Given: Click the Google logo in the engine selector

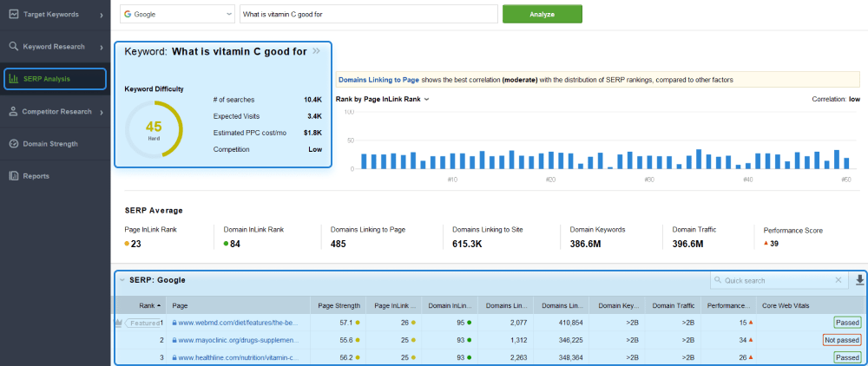Looking at the screenshot, I should click(128, 15).
